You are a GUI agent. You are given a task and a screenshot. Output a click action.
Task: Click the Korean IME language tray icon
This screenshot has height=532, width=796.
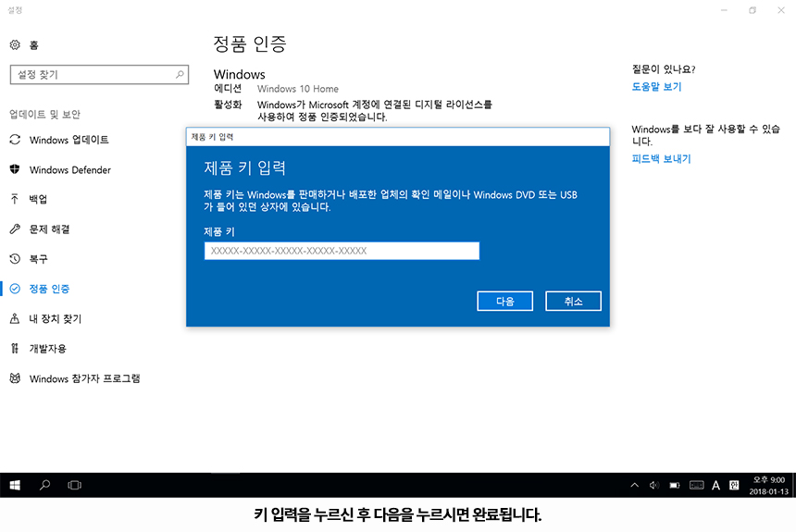(x=734, y=486)
